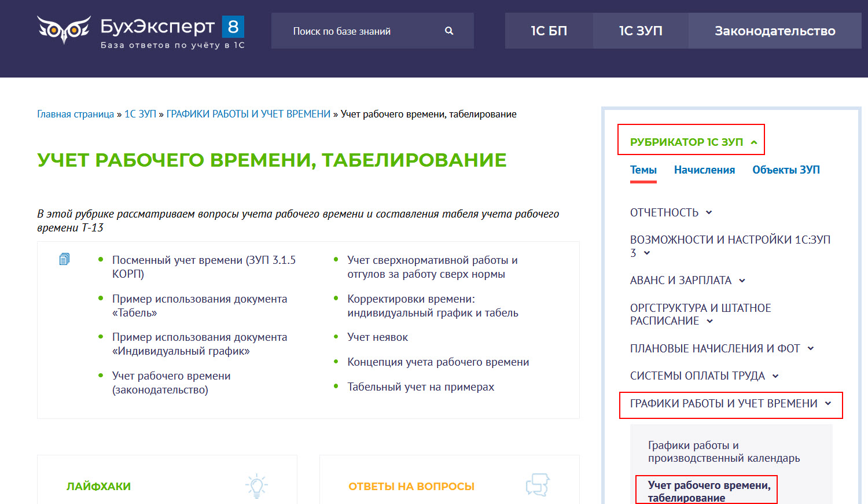Click the lightbulb icon in Лайфхаки card

(x=256, y=486)
